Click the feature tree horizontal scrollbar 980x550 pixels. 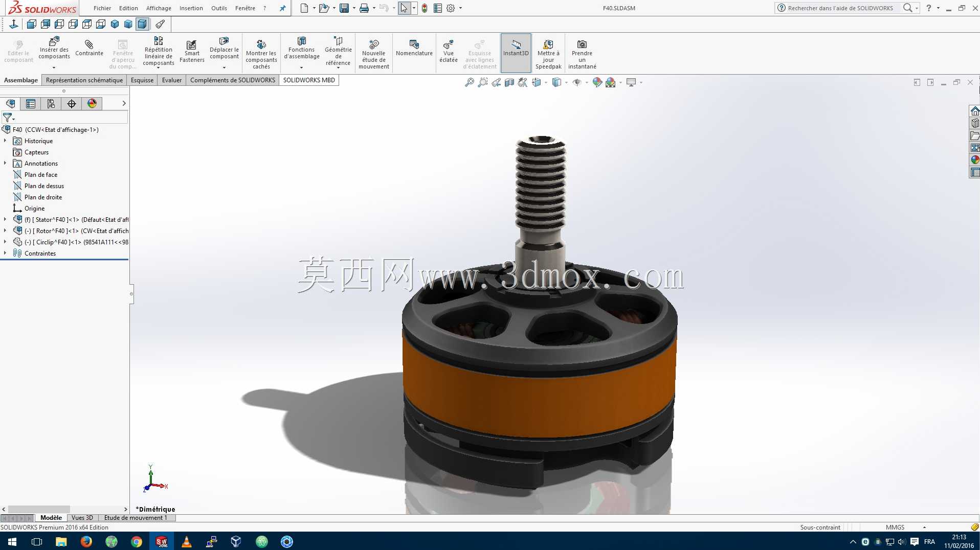39,509
